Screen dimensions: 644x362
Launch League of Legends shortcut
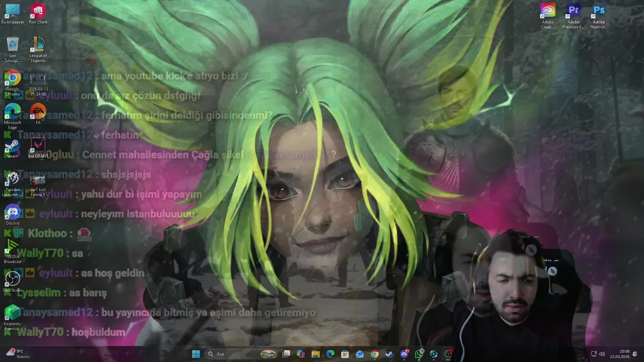pyautogui.click(x=38, y=50)
